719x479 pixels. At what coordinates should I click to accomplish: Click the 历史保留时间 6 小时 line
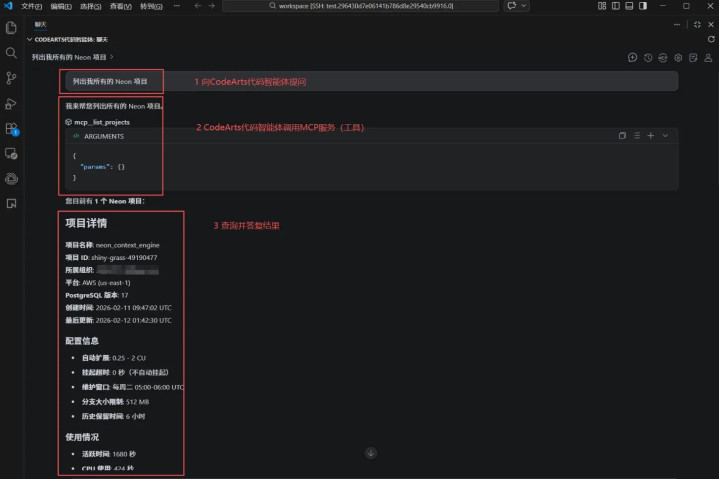tap(113, 417)
